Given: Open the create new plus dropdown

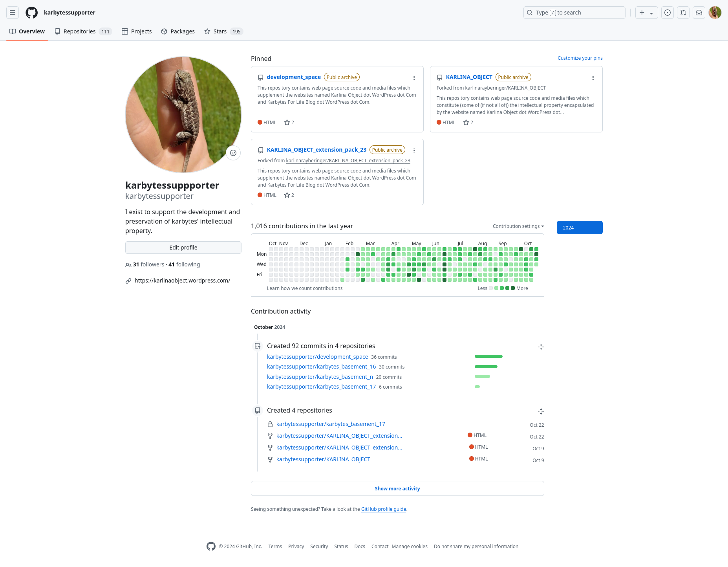Looking at the screenshot, I should tap(646, 13).
